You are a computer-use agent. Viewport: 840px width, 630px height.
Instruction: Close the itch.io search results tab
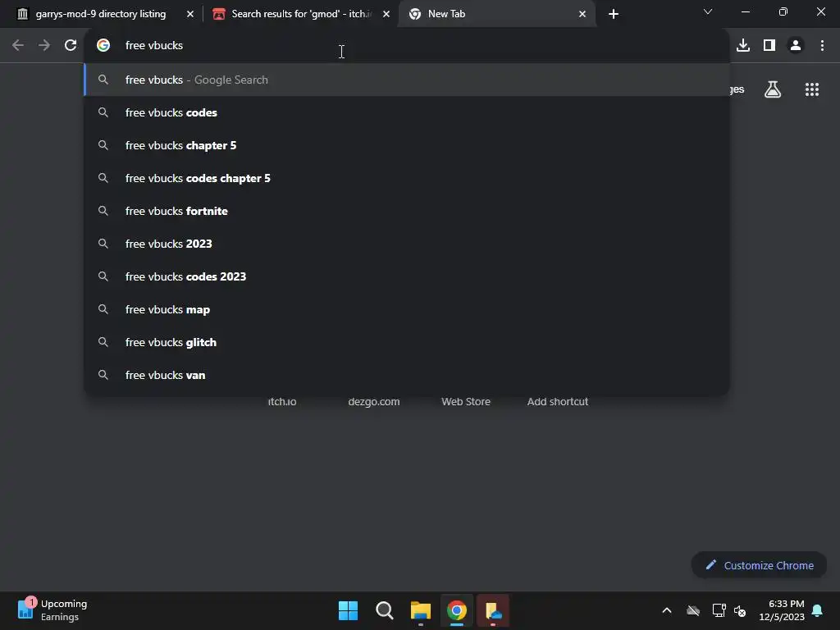coord(386,14)
